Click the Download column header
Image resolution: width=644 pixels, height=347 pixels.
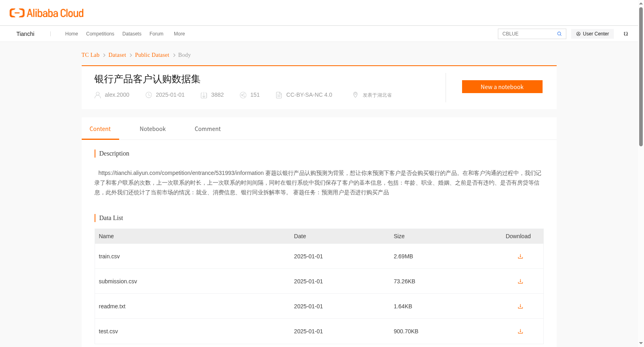(x=518, y=236)
